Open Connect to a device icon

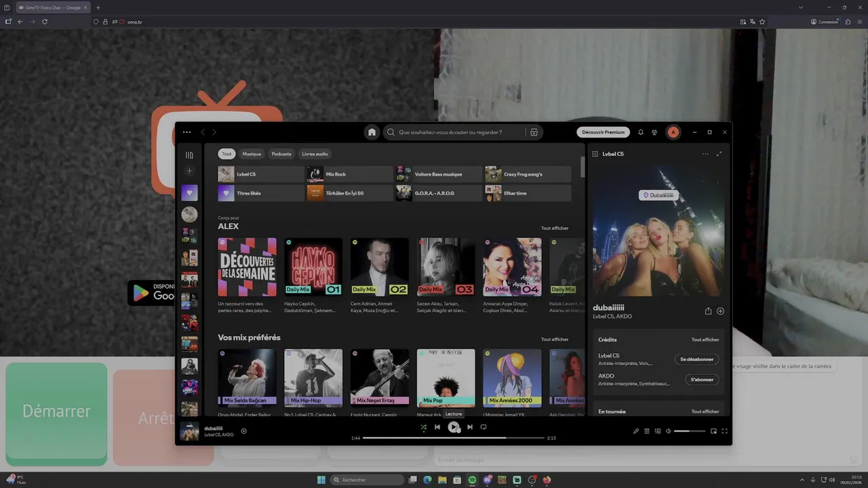click(x=658, y=431)
